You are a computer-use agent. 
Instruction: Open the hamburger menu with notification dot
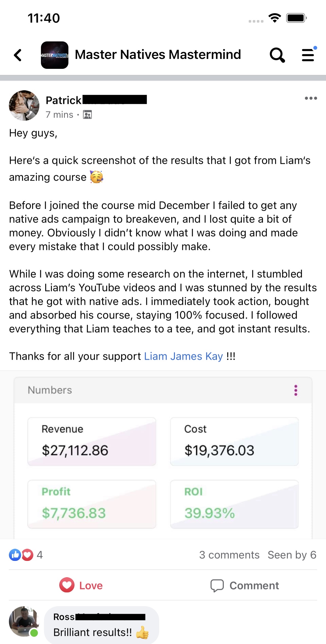click(308, 55)
